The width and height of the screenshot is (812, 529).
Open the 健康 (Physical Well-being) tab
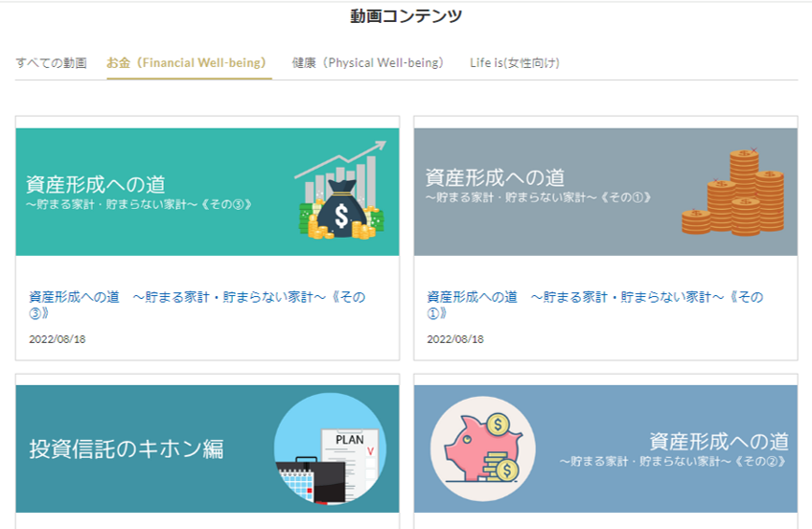pyautogui.click(x=370, y=63)
